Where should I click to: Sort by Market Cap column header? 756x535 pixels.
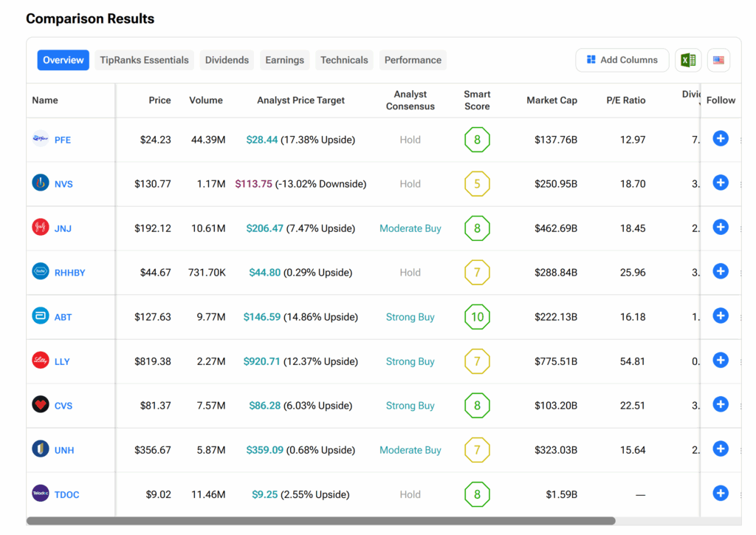point(551,100)
